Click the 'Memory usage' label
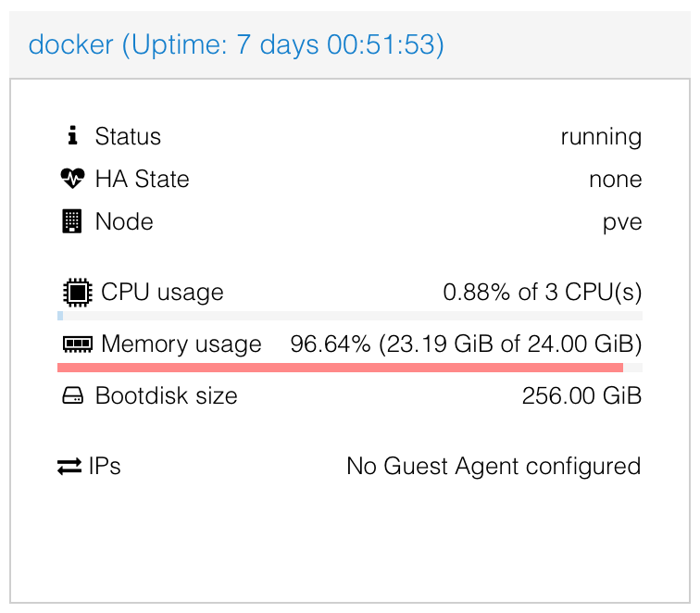 pyautogui.click(x=181, y=344)
